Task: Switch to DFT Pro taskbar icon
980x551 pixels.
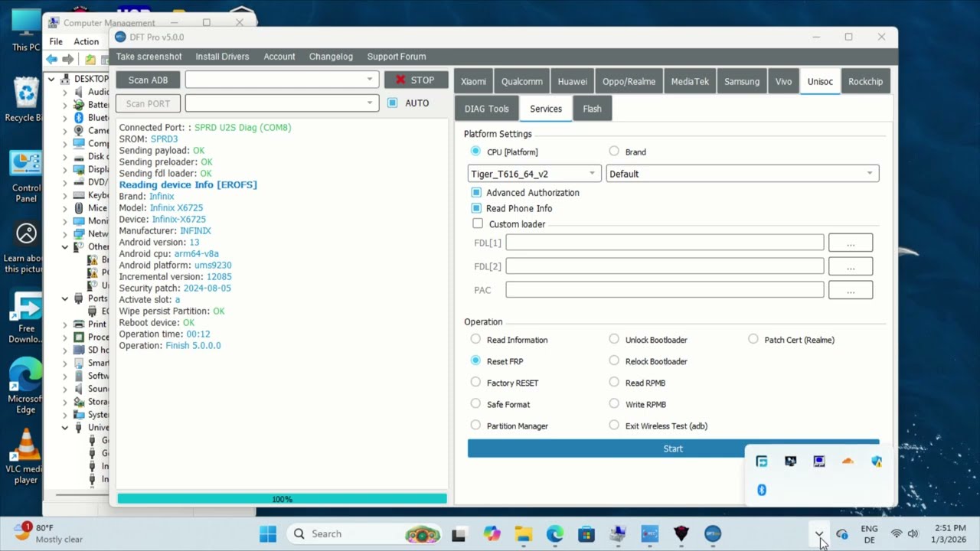Action: [713, 534]
